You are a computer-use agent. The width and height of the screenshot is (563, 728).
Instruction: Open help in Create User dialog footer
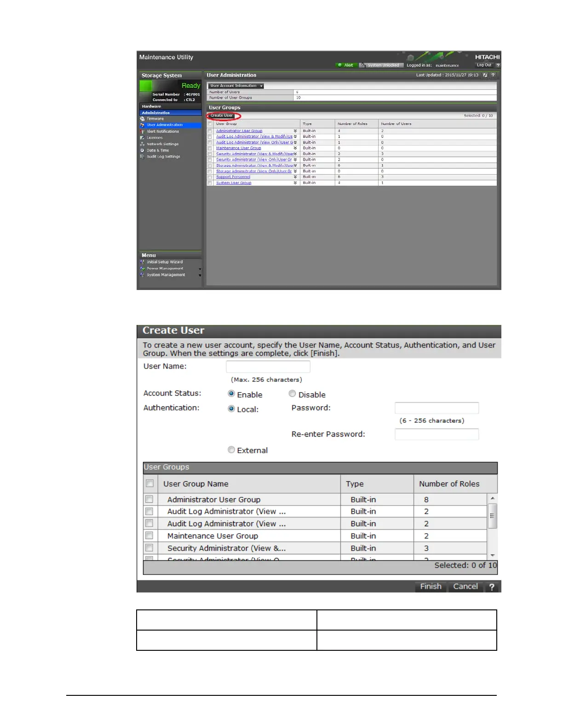492,587
